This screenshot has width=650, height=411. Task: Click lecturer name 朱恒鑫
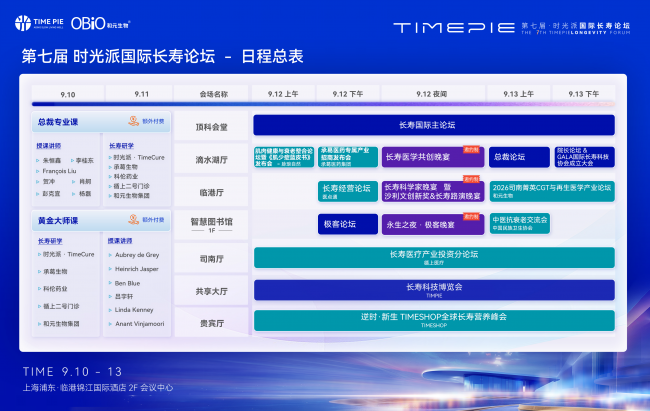point(51,160)
